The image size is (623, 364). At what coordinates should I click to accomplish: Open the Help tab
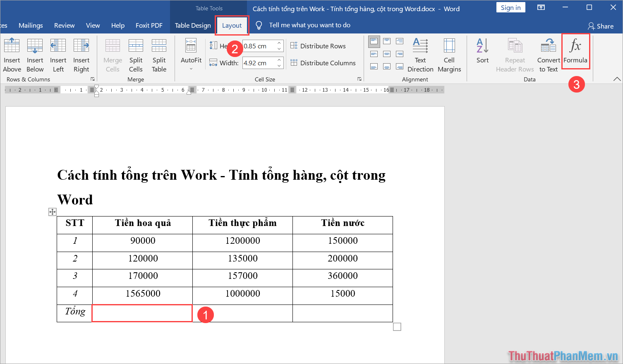[x=118, y=25]
